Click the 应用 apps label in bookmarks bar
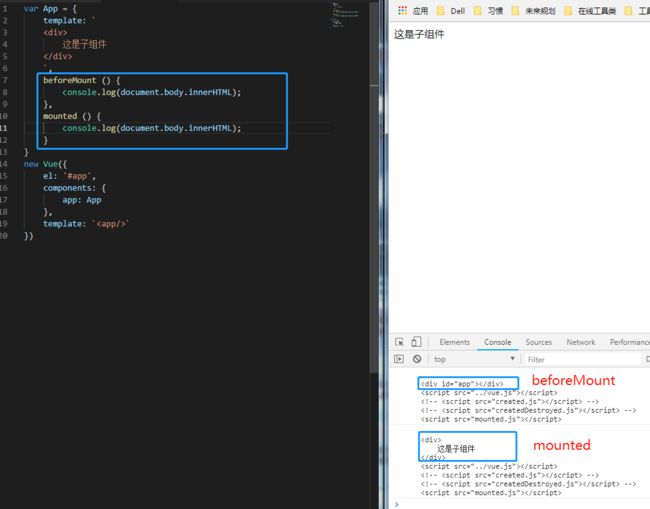The image size is (650, 509). tap(420, 11)
